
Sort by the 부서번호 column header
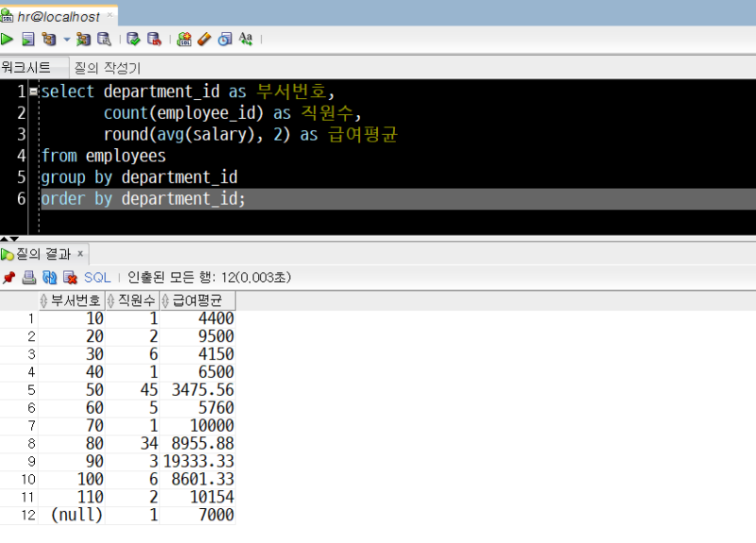(x=72, y=300)
